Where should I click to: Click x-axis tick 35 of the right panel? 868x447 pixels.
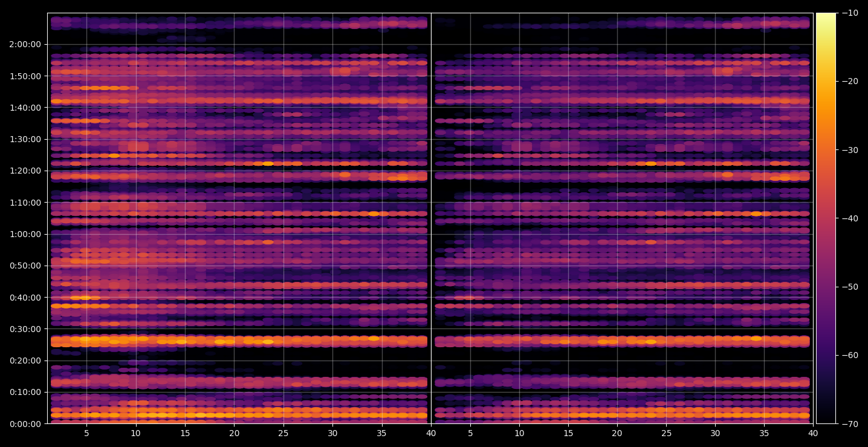(764, 433)
